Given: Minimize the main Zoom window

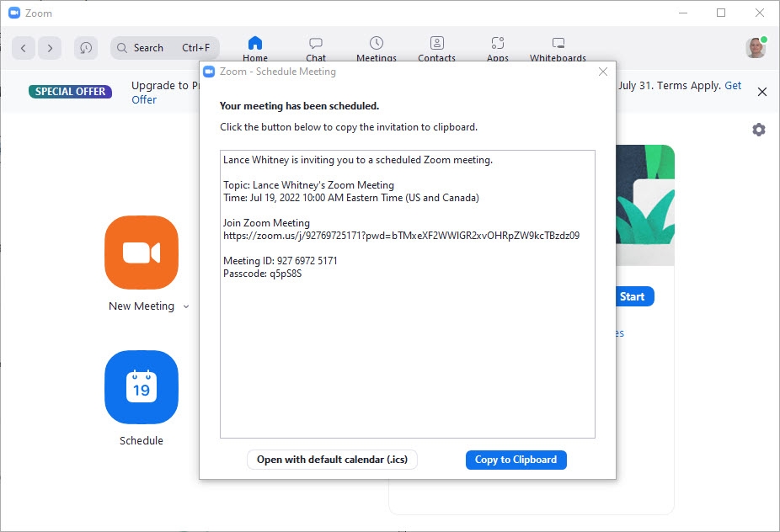Looking at the screenshot, I should coord(683,13).
